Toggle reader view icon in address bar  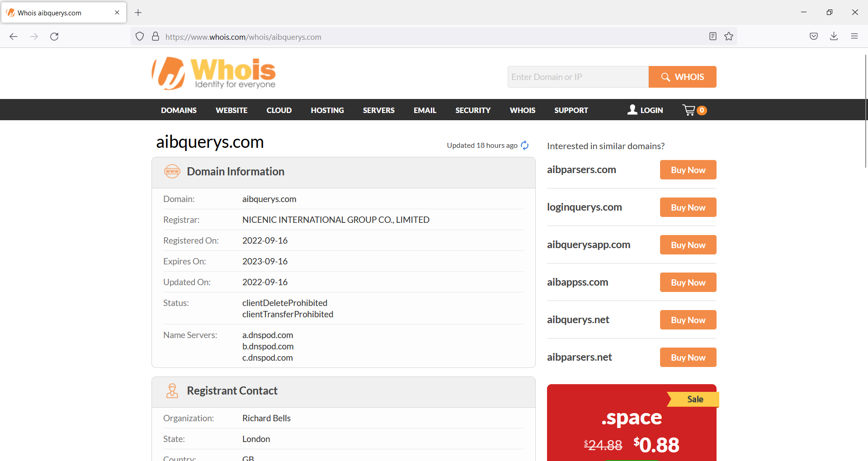click(713, 36)
